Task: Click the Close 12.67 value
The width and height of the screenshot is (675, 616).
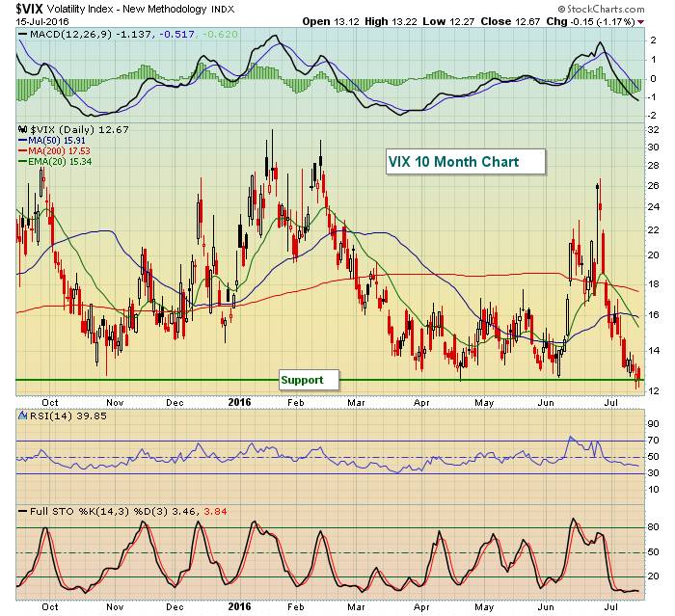Action: click(x=510, y=21)
